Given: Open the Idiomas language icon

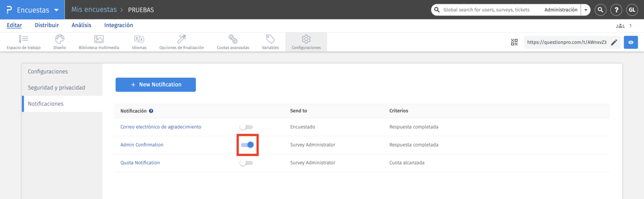Looking at the screenshot, I should pyautogui.click(x=139, y=39).
